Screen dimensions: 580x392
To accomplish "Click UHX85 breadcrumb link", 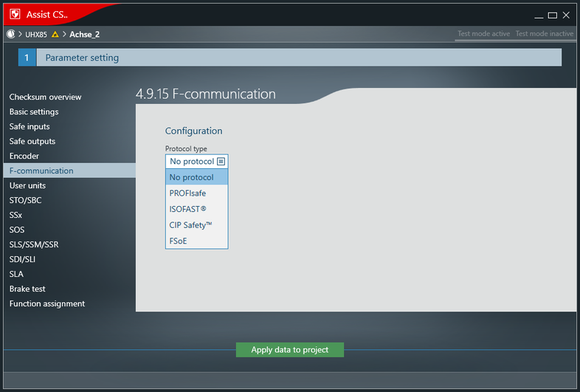I will tap(35, 34).
